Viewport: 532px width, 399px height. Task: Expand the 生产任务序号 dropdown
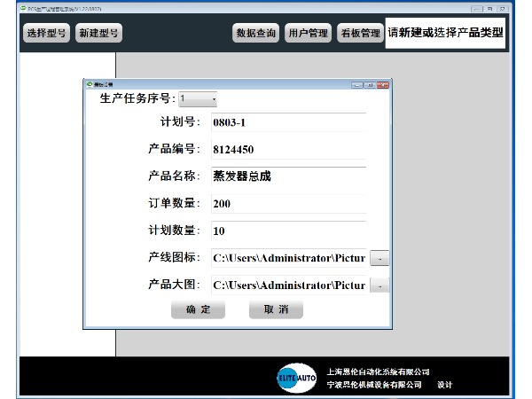pos(198,99)
